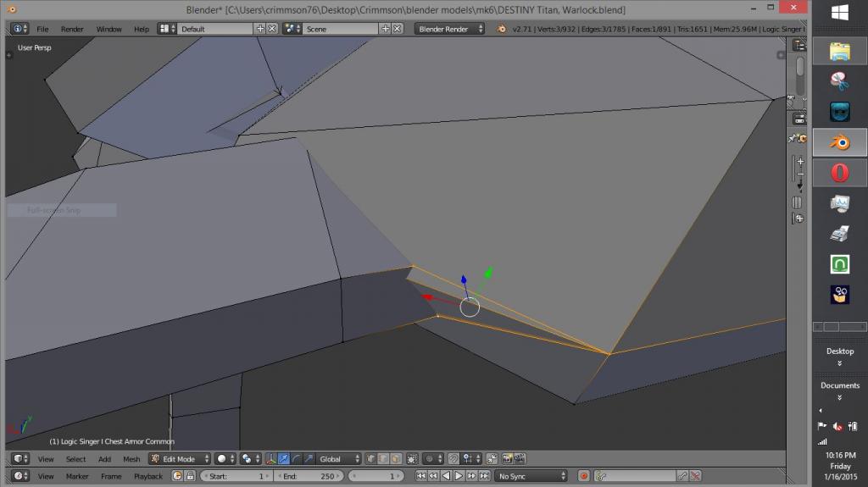Enable the scale manipulator

tap(309, 459)
